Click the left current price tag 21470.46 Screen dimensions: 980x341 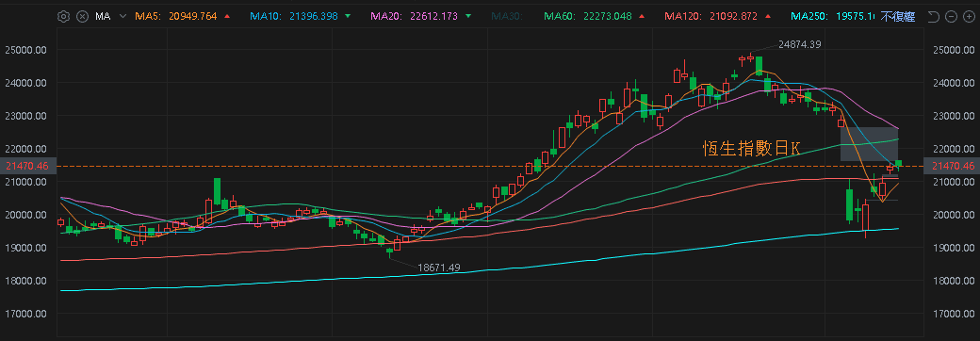point(27,166)
